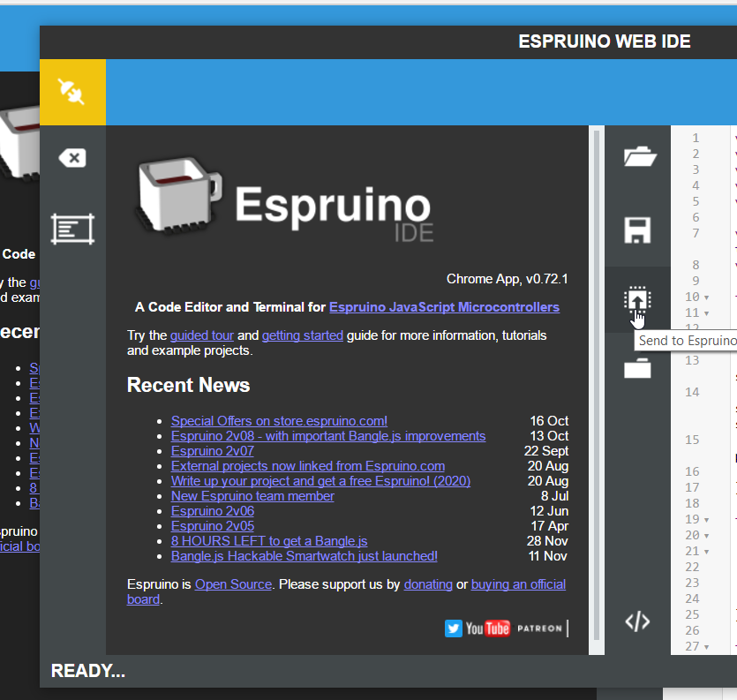Screen dimensions: 737x700
Task: Follow the donating link
Action: pos(428,584)
